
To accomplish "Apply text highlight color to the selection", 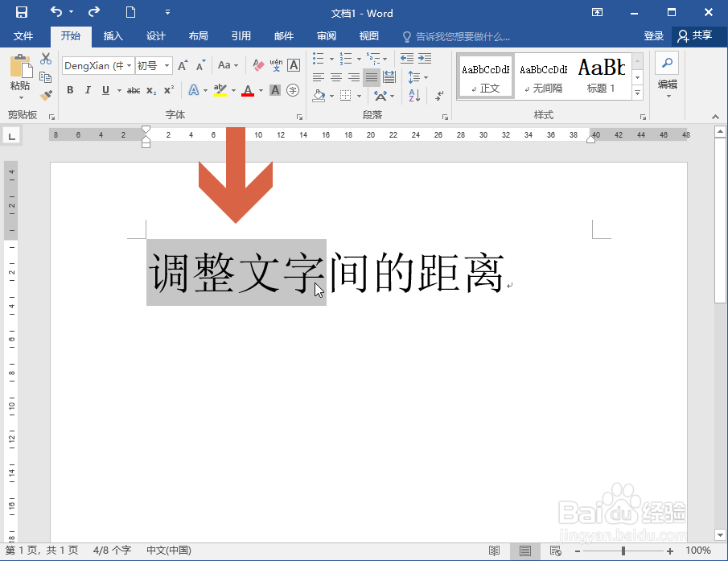I will point(222,91).
